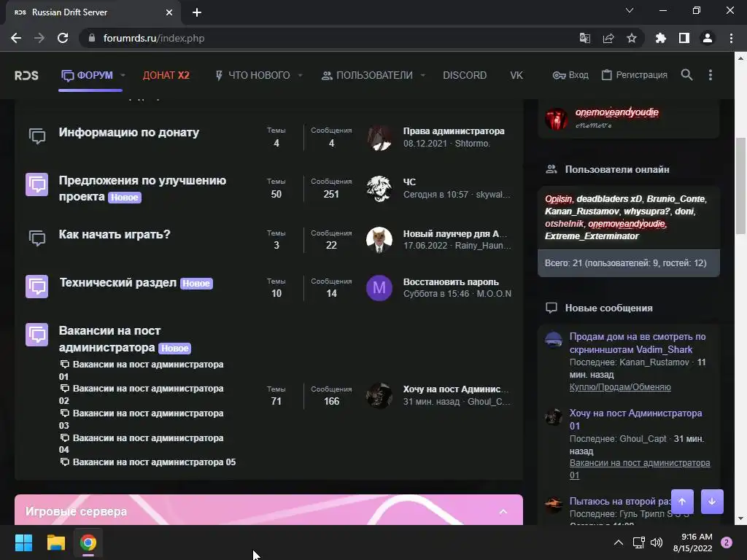Open the forum navbar three-dot menu

[x=711, y=75]
